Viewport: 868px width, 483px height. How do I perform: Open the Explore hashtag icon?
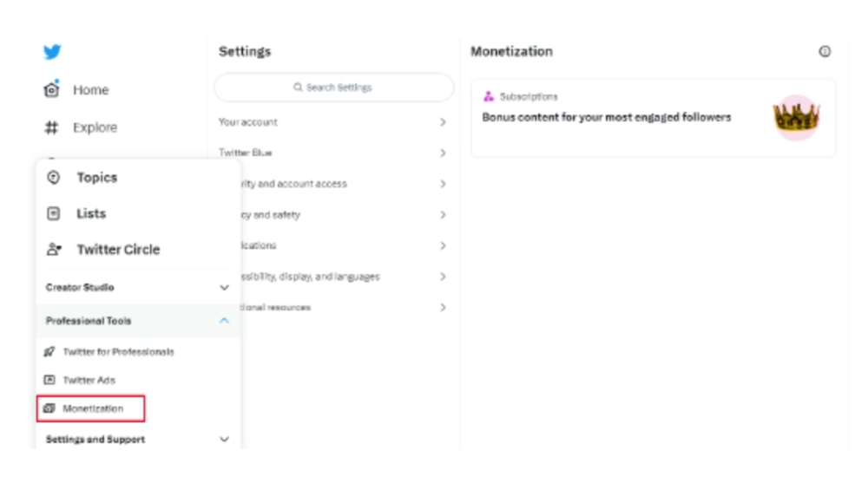tap(51, 127)
